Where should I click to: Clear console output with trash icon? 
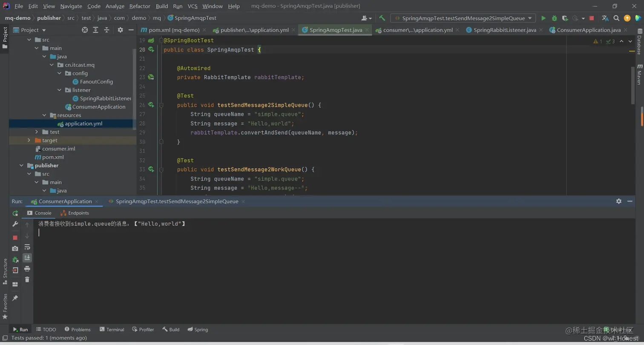(x=27, y=279)
